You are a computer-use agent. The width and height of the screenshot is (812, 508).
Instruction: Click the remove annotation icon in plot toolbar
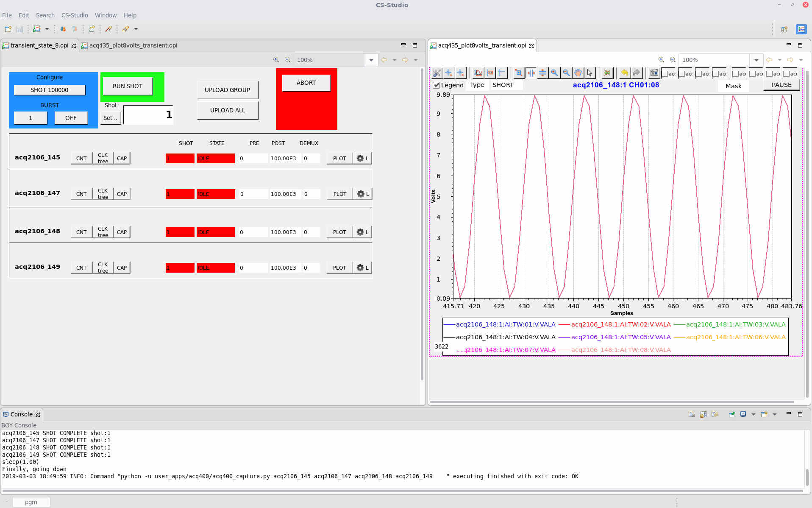tap(461, 73)
